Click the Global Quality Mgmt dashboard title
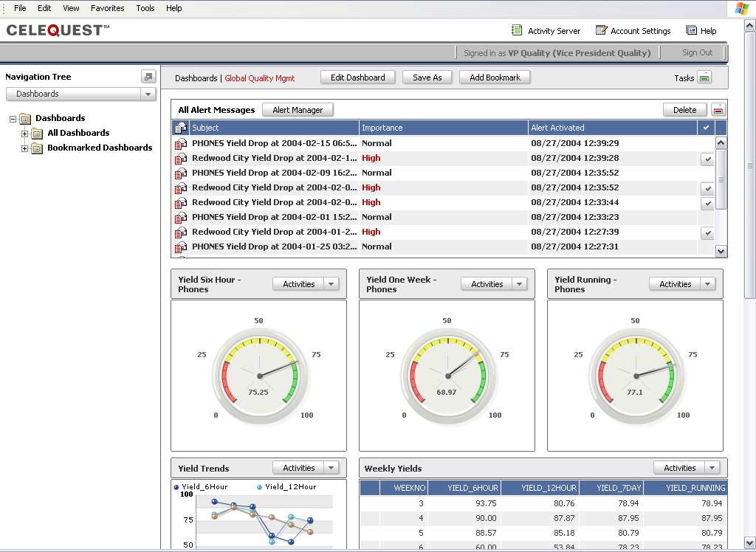 [x=259, y=78]
